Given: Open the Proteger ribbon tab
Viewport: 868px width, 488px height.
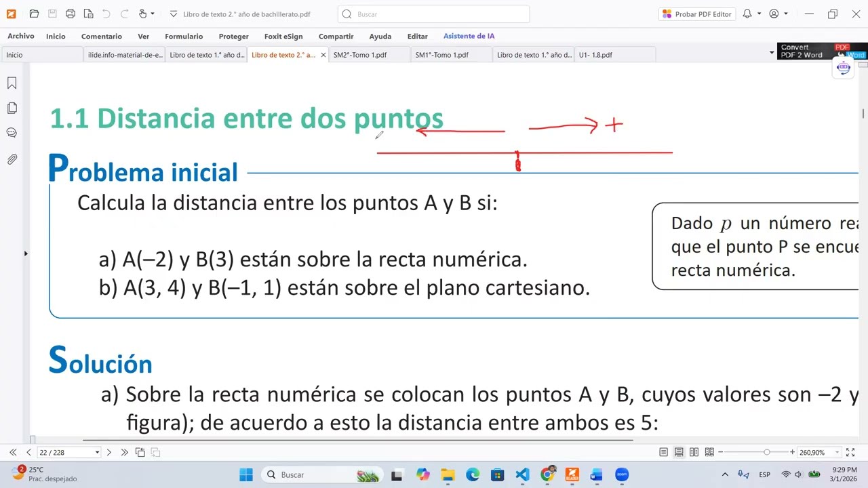Looking at the screenshot, I should [x=234, y=36].
